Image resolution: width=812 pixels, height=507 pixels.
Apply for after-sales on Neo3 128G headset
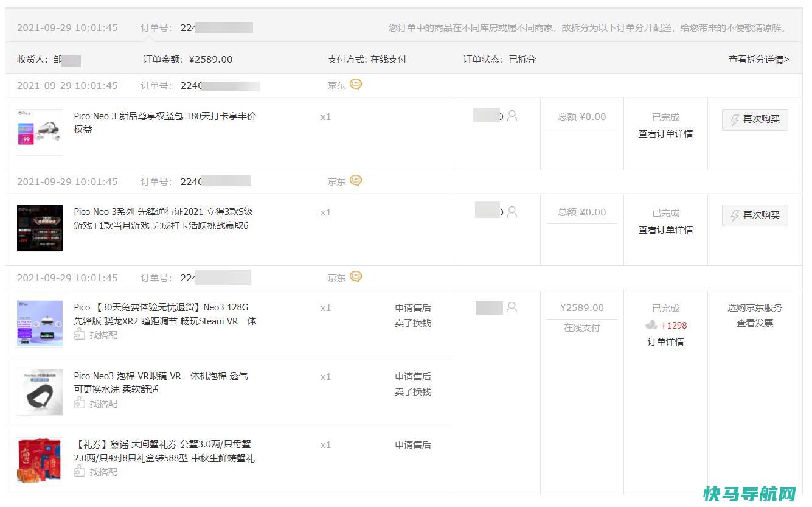click(x=413, y=308)
